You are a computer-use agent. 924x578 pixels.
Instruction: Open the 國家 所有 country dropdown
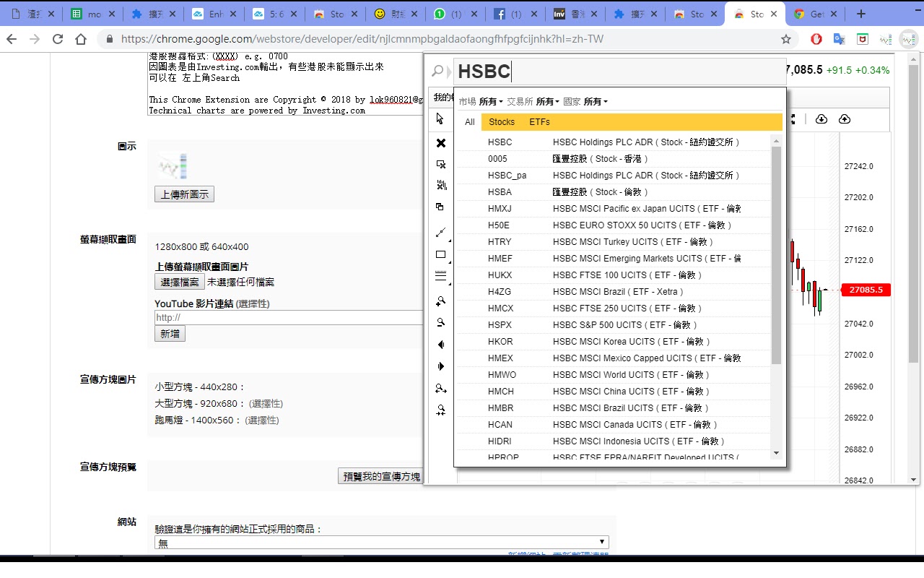pos(585,102)
